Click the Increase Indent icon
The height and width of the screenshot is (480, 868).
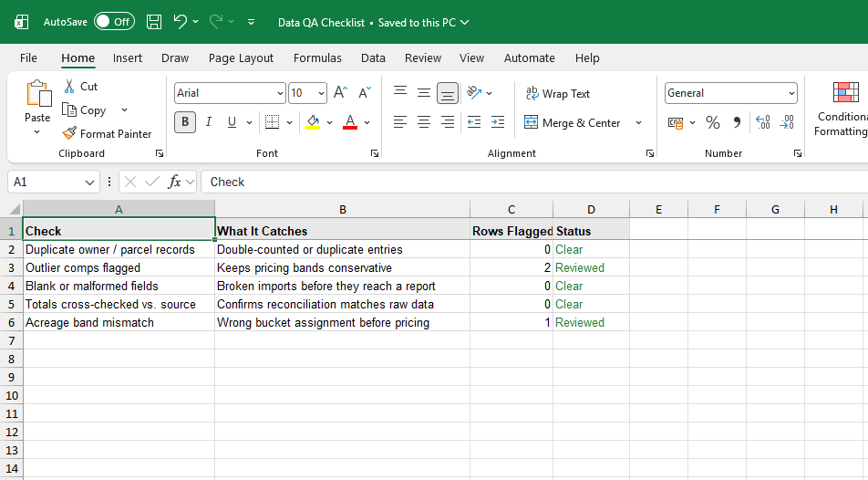click(498, 122)
